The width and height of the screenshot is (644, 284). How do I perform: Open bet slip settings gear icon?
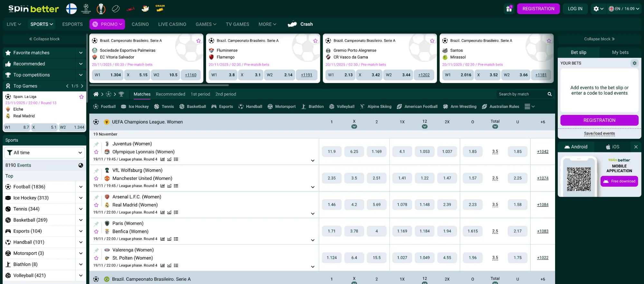click(634, 63)
